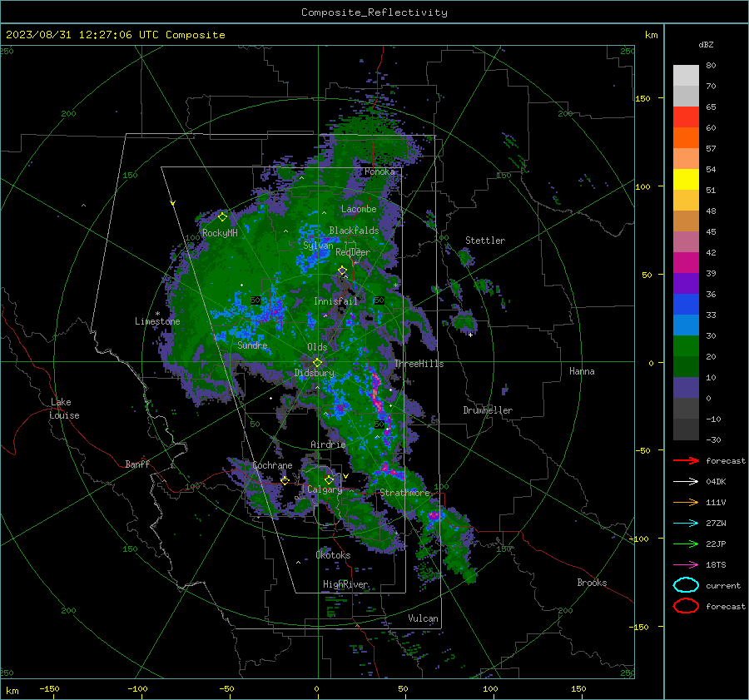The height and width of the screenshot is (700, 749).
Task: Pick the bright green 30 dBZ swatch
Action: [x=686, y=345]
